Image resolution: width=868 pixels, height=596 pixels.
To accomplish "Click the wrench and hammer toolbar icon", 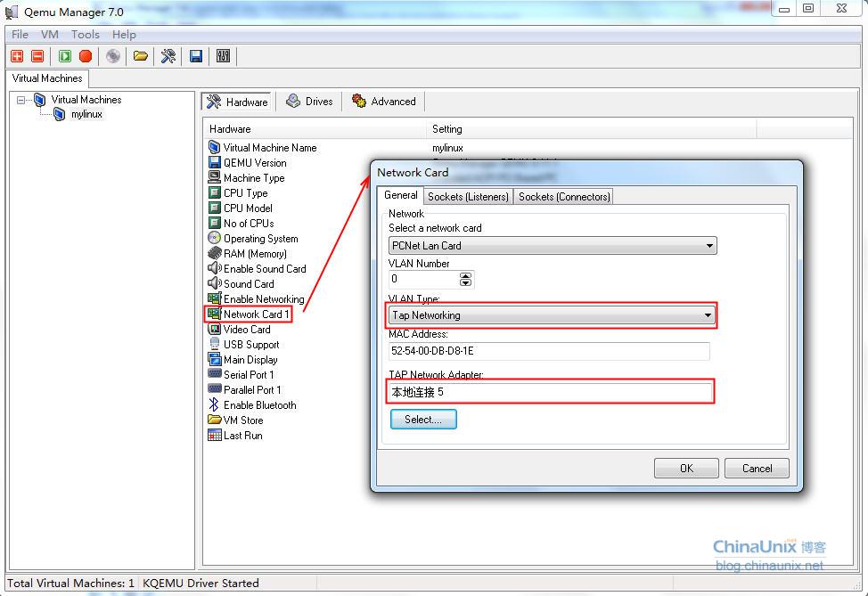I will [x=168, y=56].
